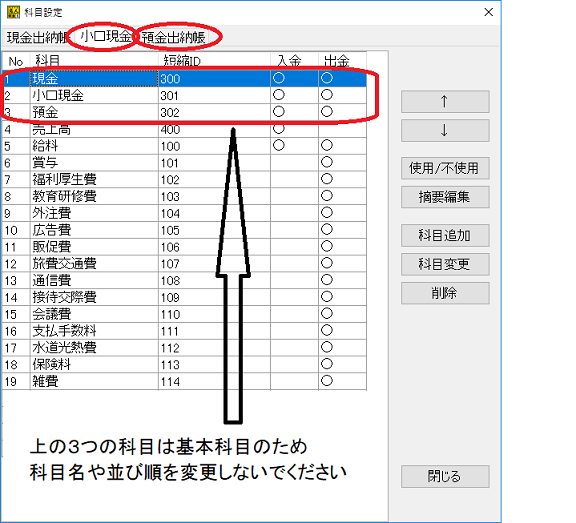Close the 科目設定 window with X
This screenshot has width=576, height=523.
pos(488,12)
